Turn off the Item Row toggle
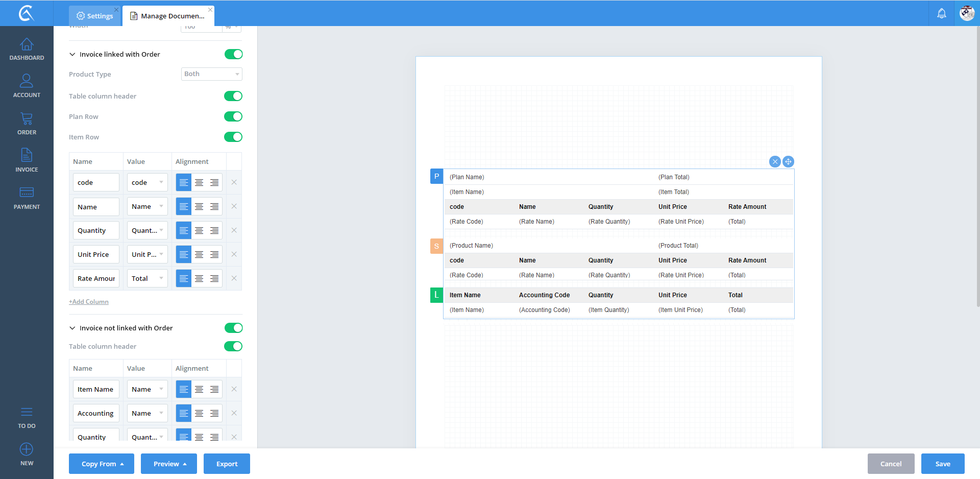The image size is (980, 479). click(x=233, y=137)
